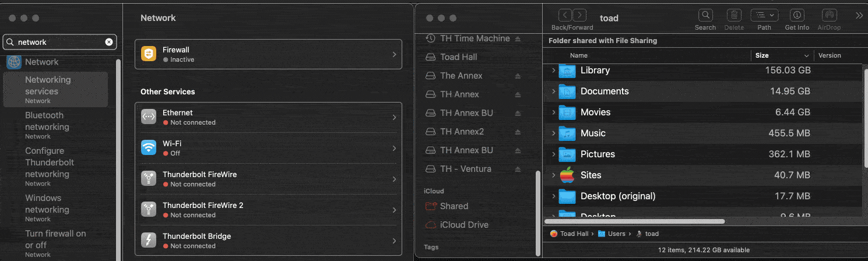Click the Pictures folder icon
Screen dimensions: 868x261
567,154
